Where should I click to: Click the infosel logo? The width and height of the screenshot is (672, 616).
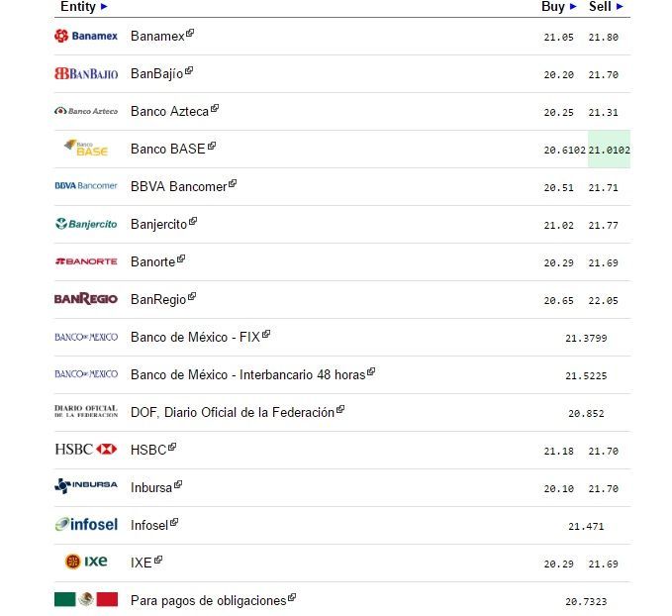click(x=86, y=524)
